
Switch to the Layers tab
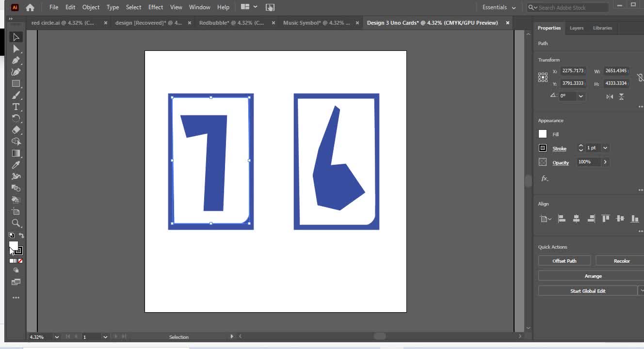click(x=577, y=28)
